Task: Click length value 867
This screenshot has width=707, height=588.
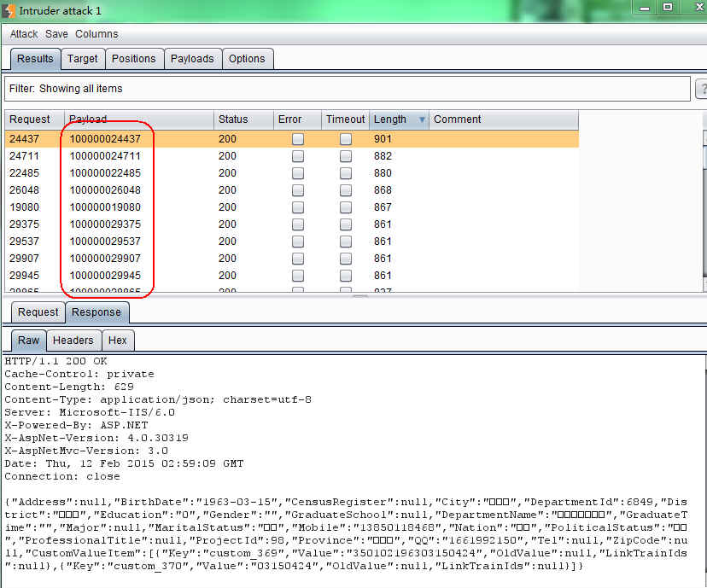Action: [383, 207]
